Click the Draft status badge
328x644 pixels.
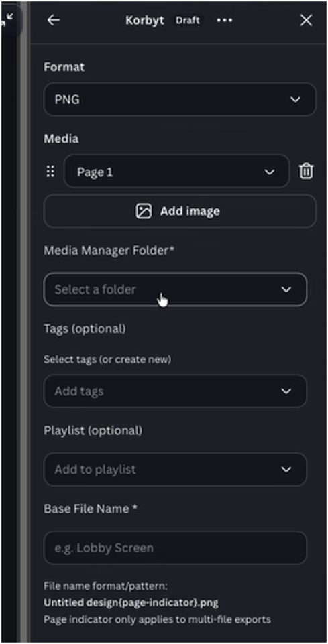tap(188, 20)
